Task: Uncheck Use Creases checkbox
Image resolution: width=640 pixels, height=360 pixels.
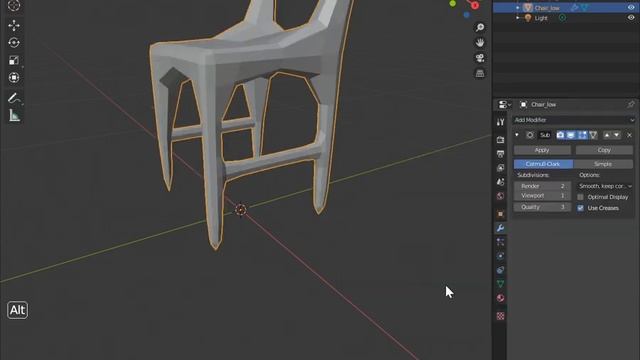Action: point(580,208)
